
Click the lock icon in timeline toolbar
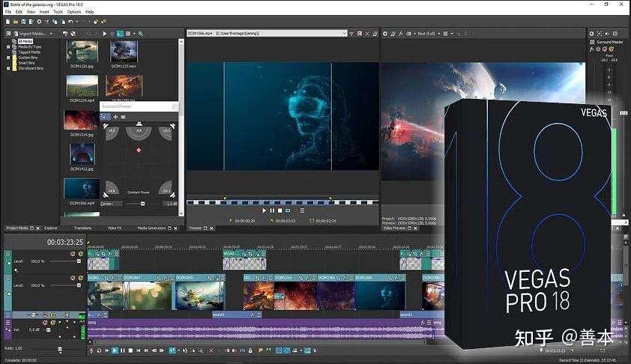point(250,351)
